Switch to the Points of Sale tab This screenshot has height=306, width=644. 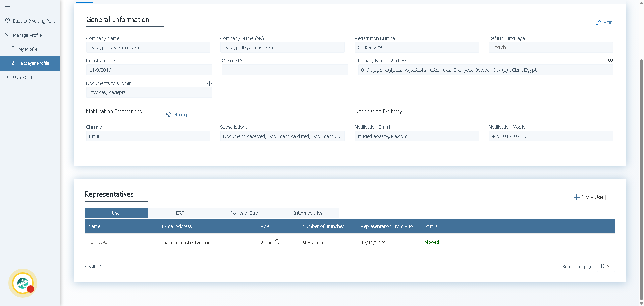pyautogui.click(x=244, y=213)
